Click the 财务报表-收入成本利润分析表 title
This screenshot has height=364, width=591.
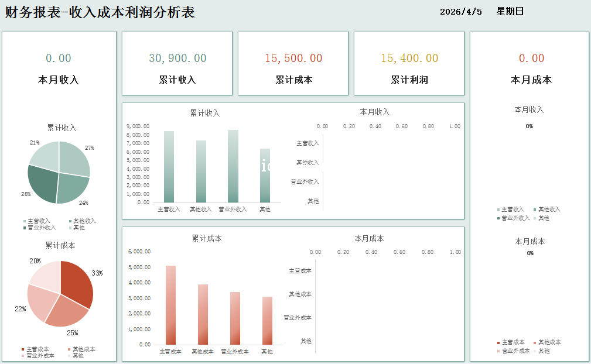coord(100,12)
